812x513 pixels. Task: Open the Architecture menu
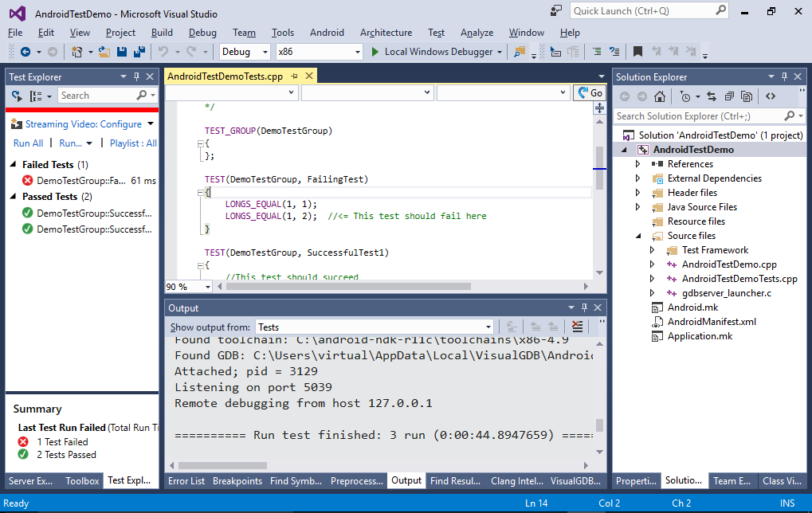pyautogui.click(x=386, y=33)
